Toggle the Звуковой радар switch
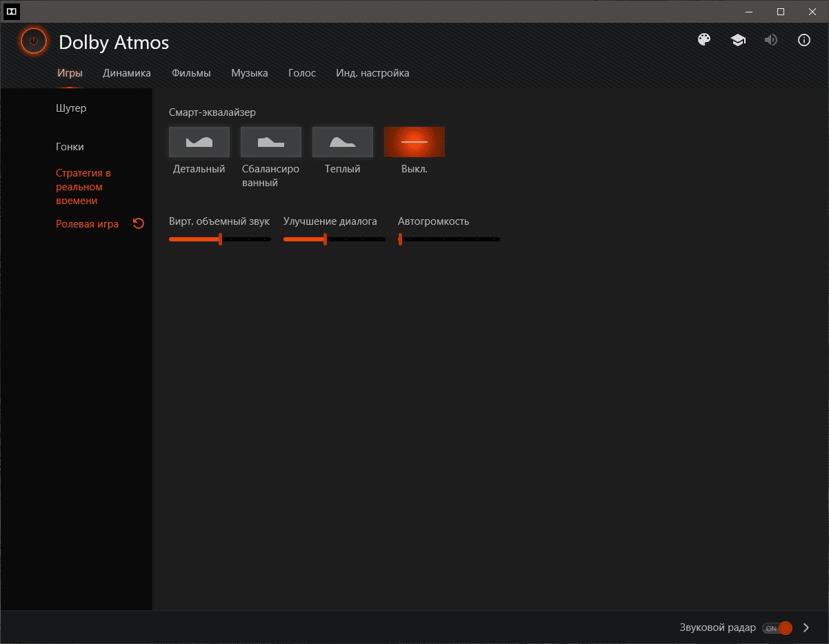 [777, 628]
